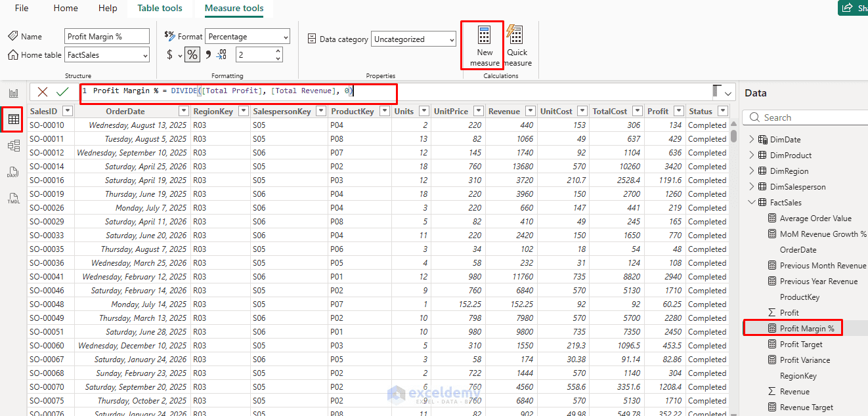Expand the DimDate table
The width and height of the screenshot is (868, 416).
(x=752, y=139)
